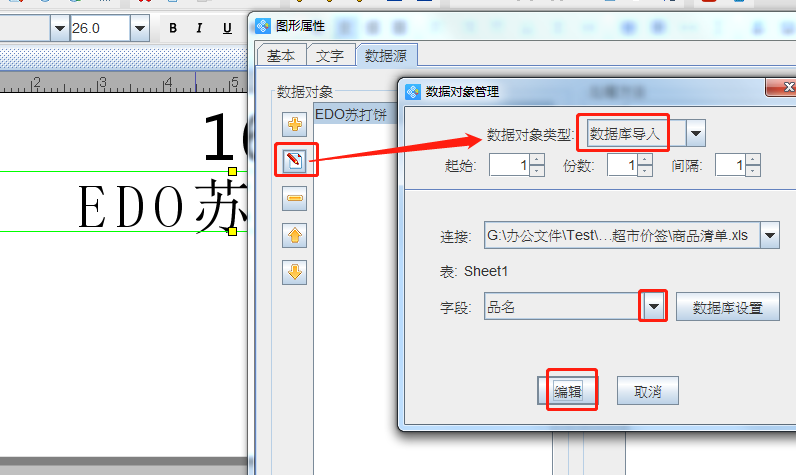796x475 pixels.
Task: Move data object down with arrow icon
Action: (295, 272)
